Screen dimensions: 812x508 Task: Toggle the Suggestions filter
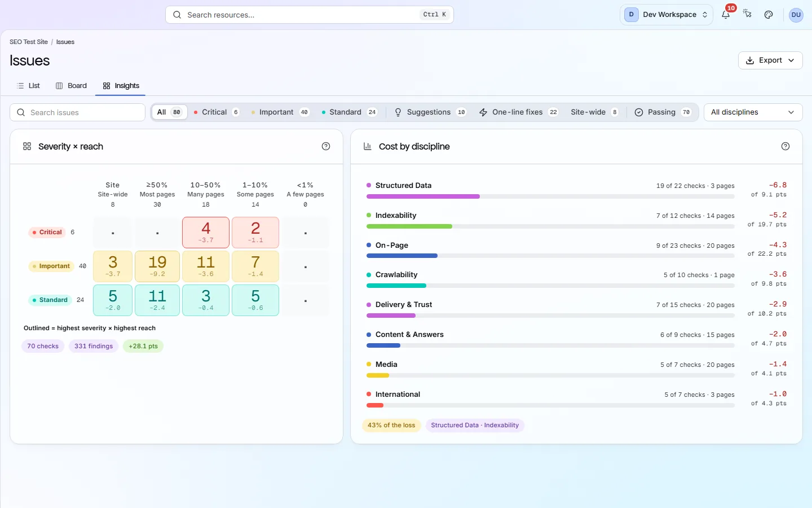pos(430,112)
